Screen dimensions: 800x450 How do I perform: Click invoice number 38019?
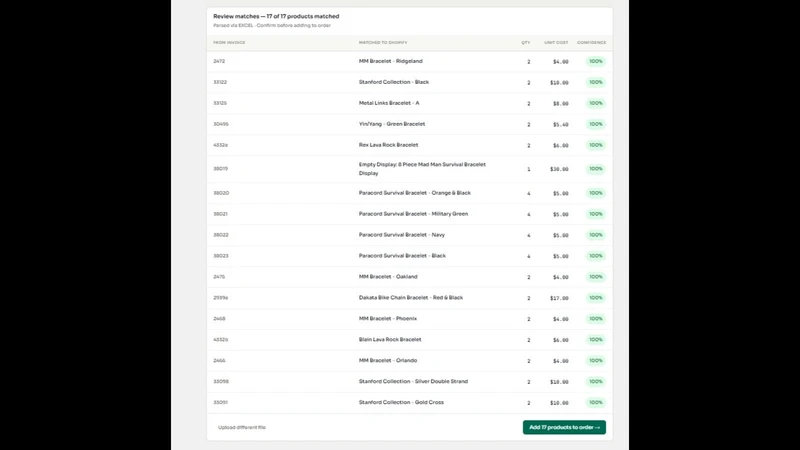pos(220,169)
